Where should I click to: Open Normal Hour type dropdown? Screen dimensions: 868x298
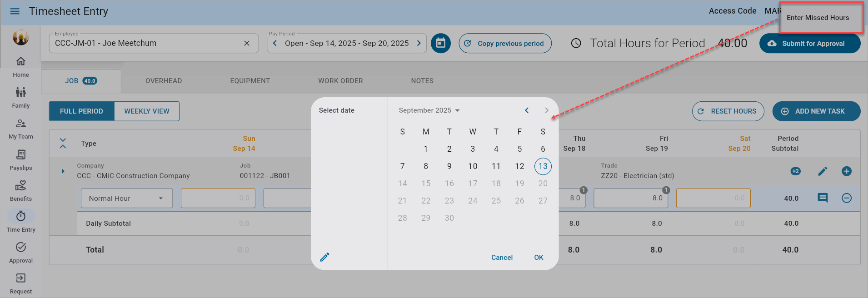127,198
